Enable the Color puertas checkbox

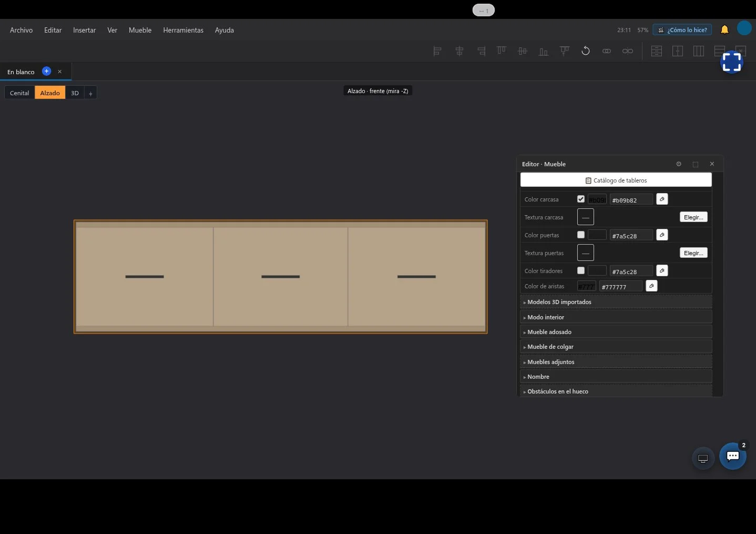[581, 235]
